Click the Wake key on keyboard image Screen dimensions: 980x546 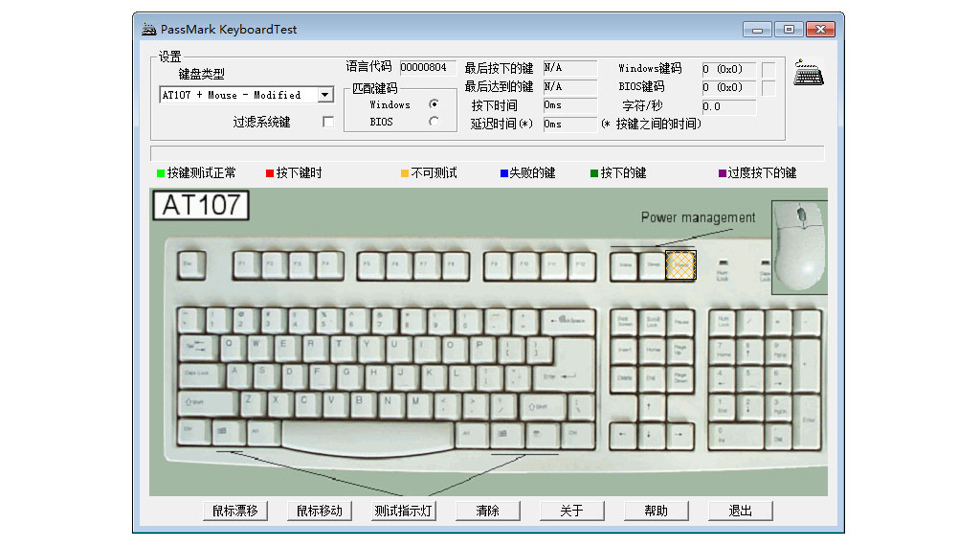(x=624, y=265)
